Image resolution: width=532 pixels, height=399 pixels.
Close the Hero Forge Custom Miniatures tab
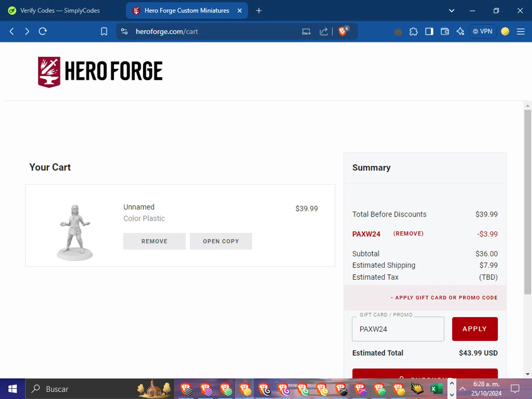pos(240,11)
